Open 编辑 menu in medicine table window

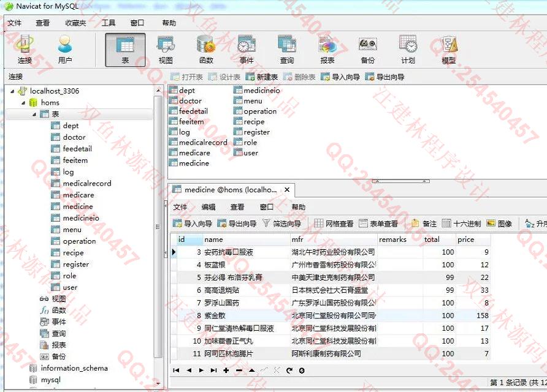coord(208,207)
